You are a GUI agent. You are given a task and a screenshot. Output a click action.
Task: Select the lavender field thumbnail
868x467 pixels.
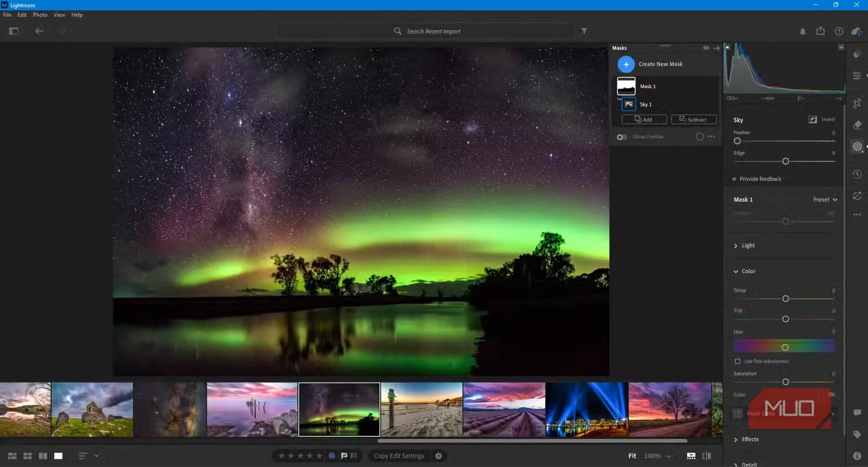[504, 409]
